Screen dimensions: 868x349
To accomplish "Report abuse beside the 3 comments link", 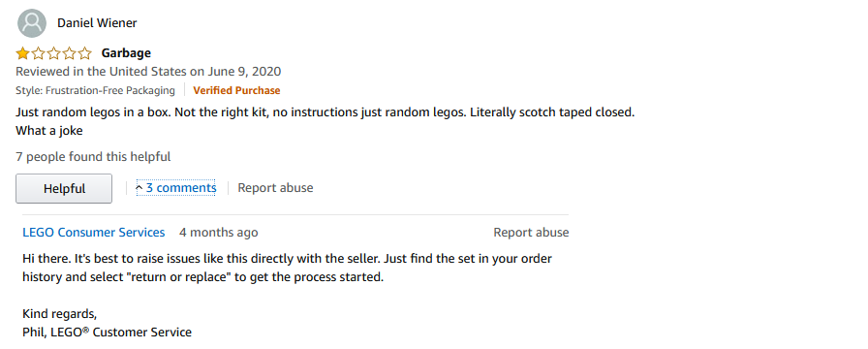I will pos(275,188).
